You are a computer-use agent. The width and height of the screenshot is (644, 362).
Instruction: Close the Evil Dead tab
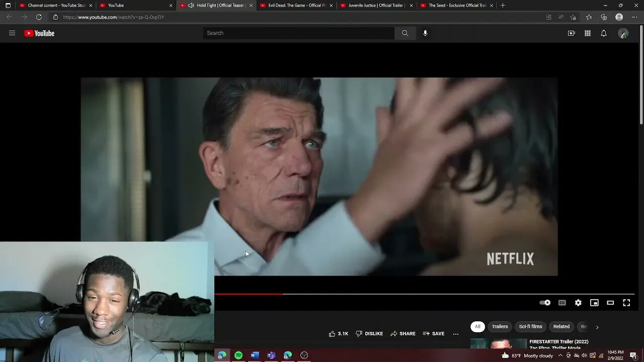tap(331, 6)
